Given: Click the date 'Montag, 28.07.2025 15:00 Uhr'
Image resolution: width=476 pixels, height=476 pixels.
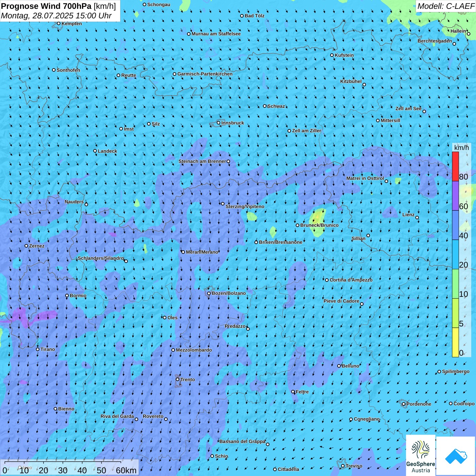Looking at the screenshot, I should coord(56,16).
